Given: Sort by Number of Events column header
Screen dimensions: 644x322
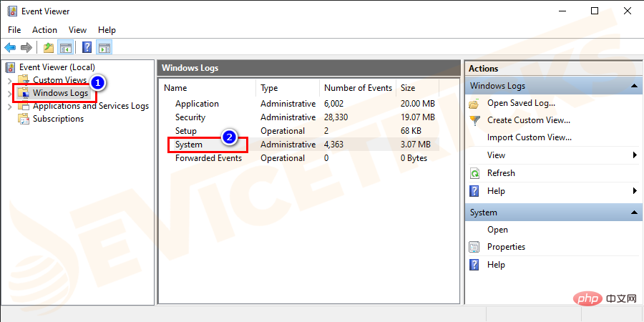Looking at the screenshot, I should click(x=358, y=88).
